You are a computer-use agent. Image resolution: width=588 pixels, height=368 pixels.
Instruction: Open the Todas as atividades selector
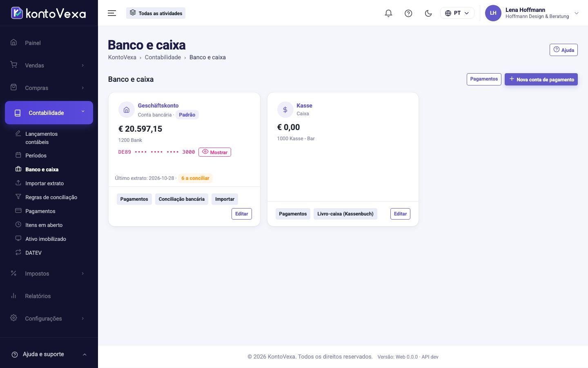tap(156, 13)
